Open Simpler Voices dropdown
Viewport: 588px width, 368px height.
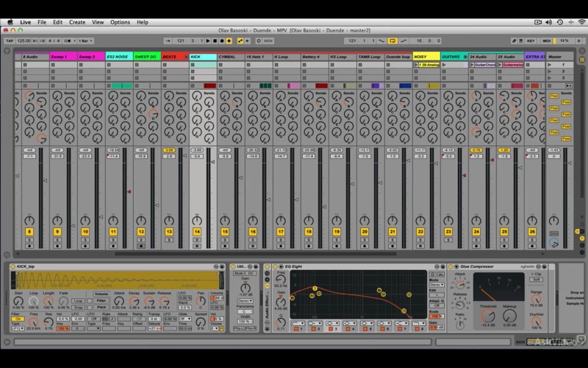[x=215, y=328]
